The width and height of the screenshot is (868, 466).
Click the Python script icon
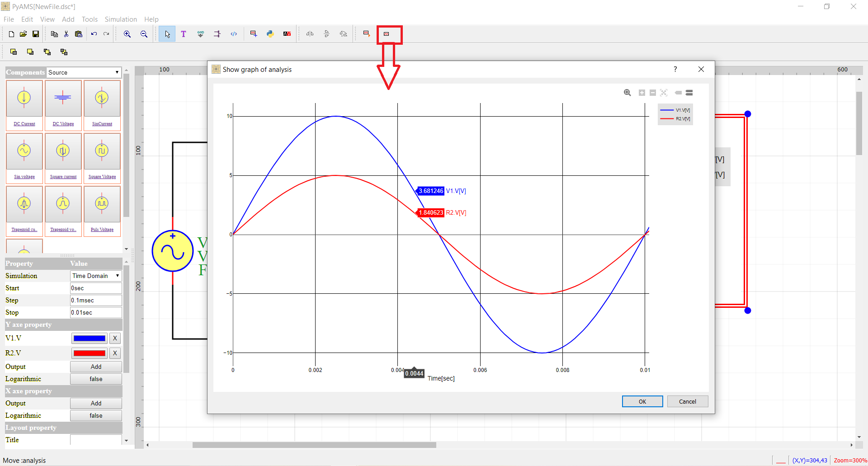[x=270, y=34]
